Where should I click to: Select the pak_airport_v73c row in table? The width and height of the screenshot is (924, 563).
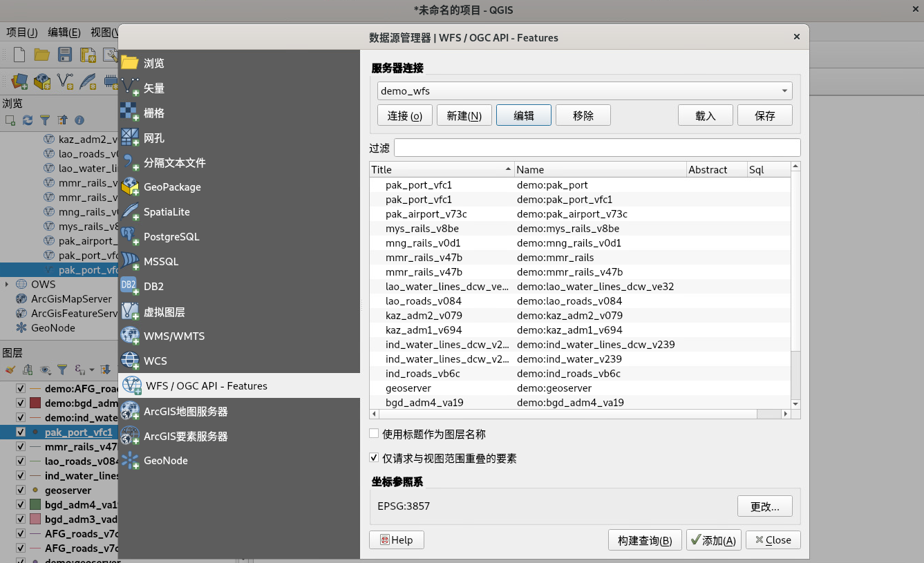click(580, 214)
